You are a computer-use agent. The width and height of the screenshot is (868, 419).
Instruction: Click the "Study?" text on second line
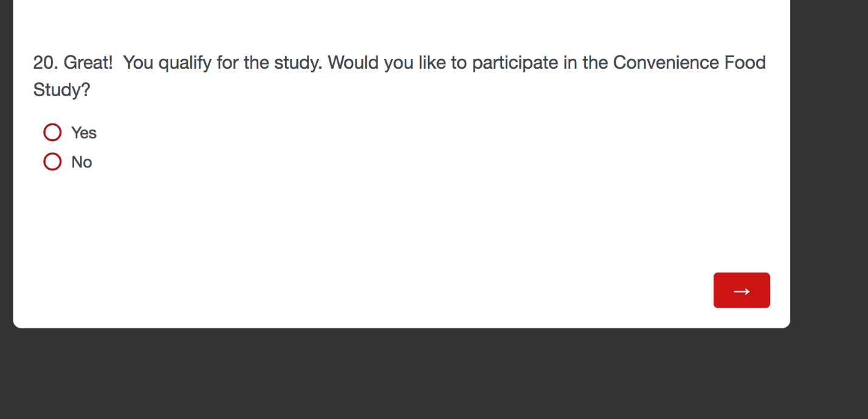61,90
